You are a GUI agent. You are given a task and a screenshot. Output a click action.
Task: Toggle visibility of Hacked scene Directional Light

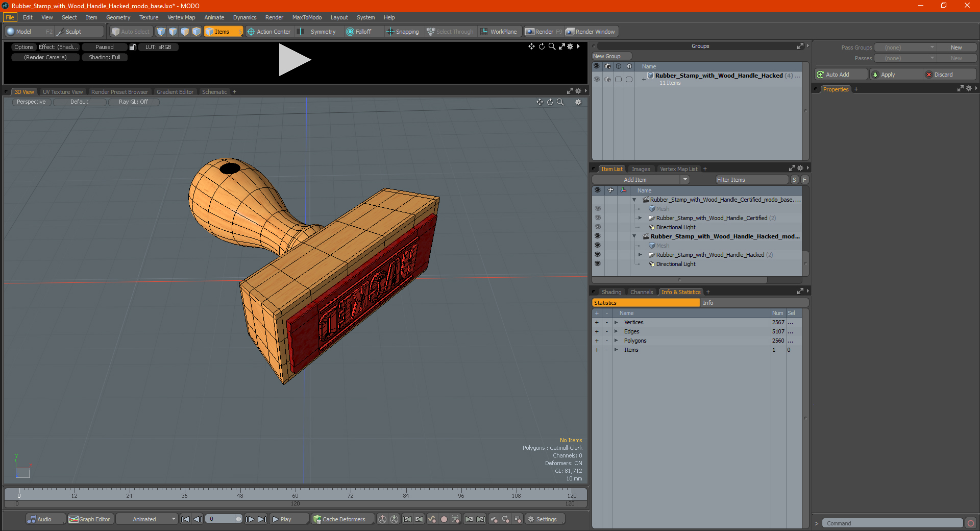coord(597,264)
